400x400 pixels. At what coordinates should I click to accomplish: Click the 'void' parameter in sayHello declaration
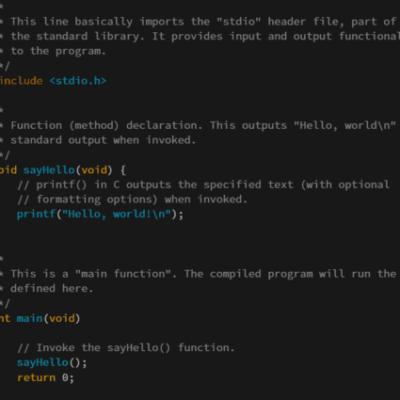pos(94,170)
